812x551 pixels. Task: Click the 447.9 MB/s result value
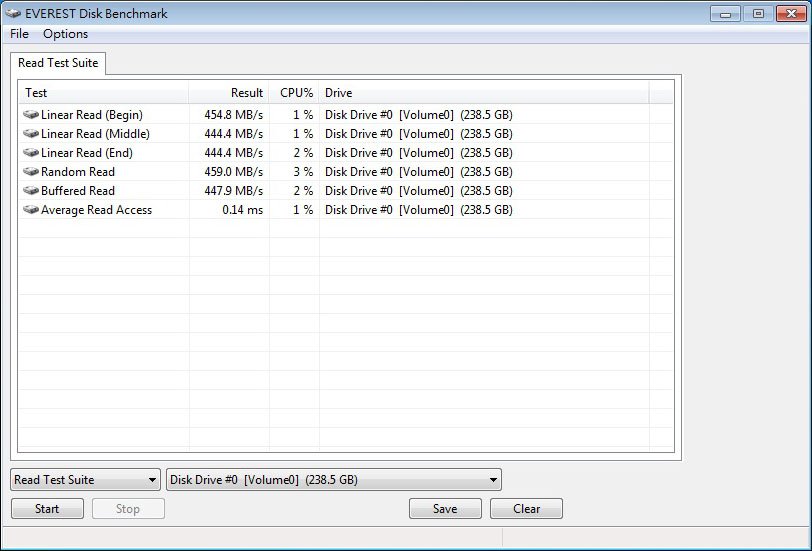(x=234, y=191)
